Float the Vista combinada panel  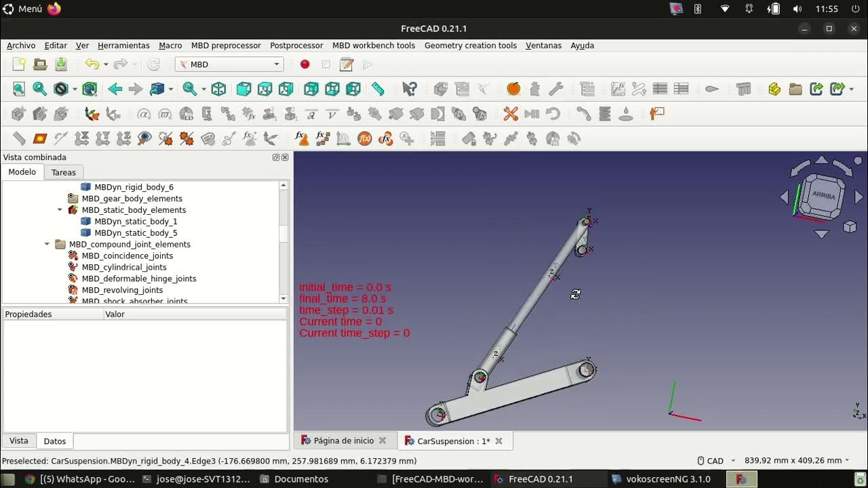pyautogui.click(x=276, y=157)
